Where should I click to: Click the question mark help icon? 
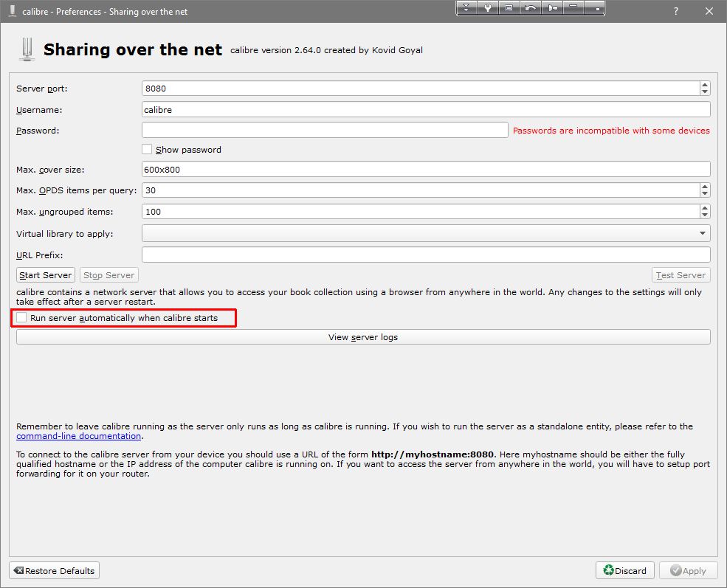(676, 11)
